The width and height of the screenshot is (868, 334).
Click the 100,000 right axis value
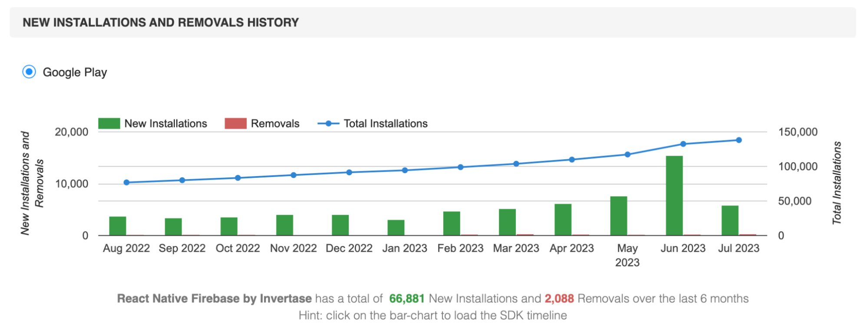(x=798, y=167)
